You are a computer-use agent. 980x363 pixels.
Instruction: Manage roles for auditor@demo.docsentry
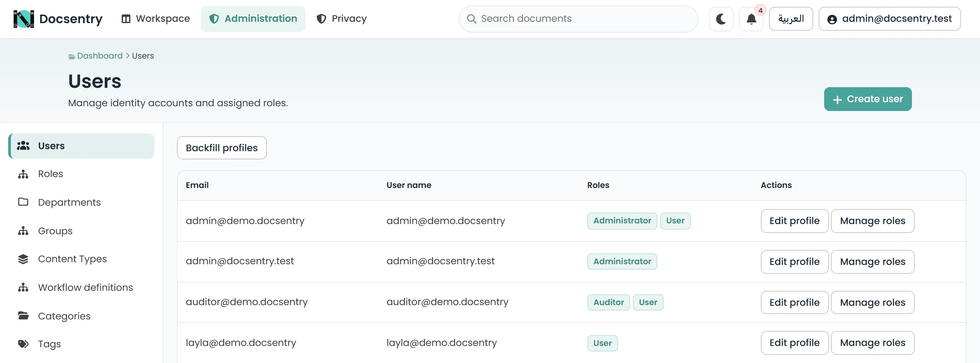coord(872,302)
